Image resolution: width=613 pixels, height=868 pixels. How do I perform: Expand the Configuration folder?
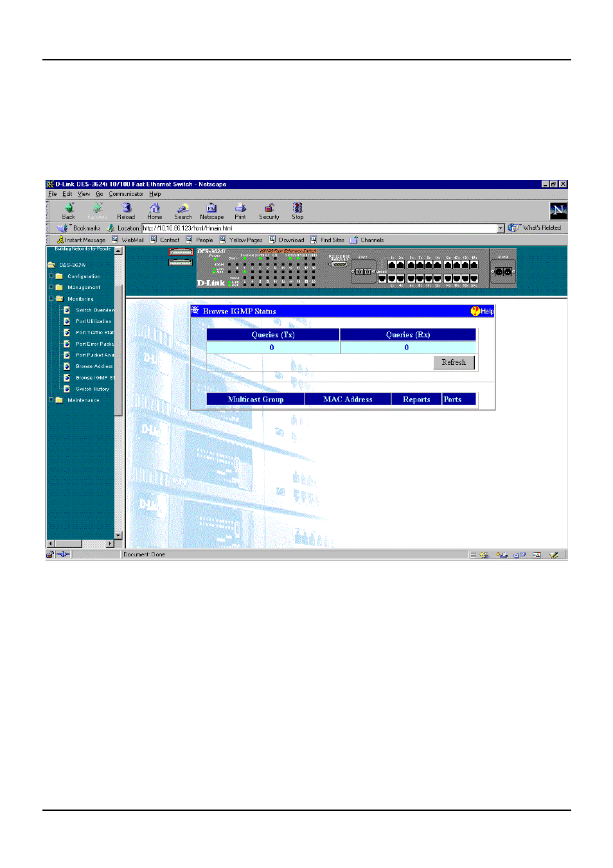pyautogui.click(x=51, y=276)
